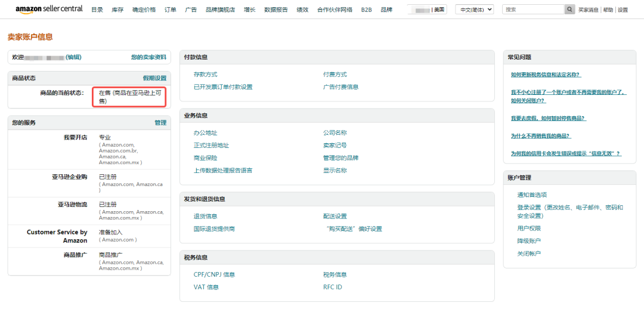The width and height of the screenshot is (644, 309).
Task: Open the 绩效 menu
Action: tap(303, 10)
